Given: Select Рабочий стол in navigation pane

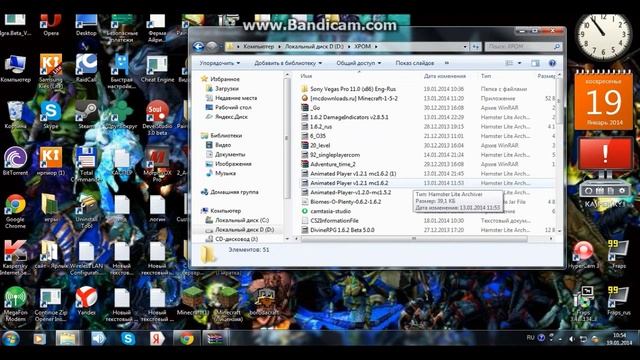Looking at the screenshot, I should 233,107.
